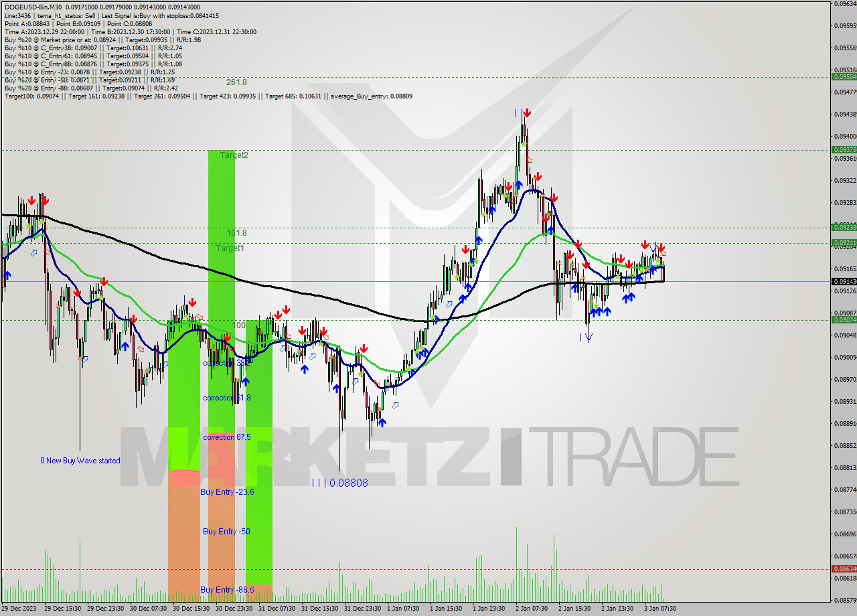Click the '161.8' Fibonacci level label
Viewport: 857px width, 616px height.
coord(236,232)
